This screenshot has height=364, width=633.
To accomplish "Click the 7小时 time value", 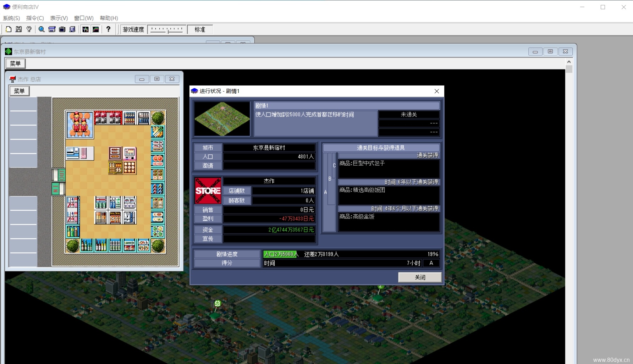I will coord(413,263).
